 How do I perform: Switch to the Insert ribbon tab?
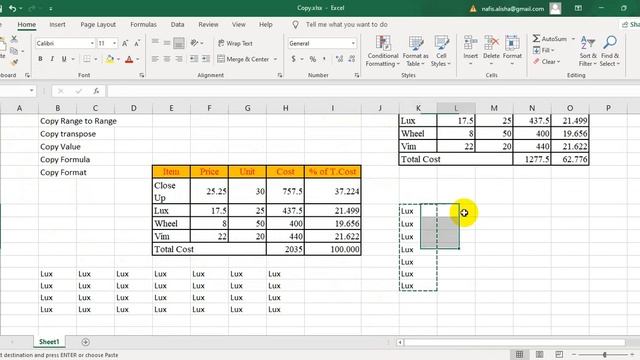(x=57, y=24)
